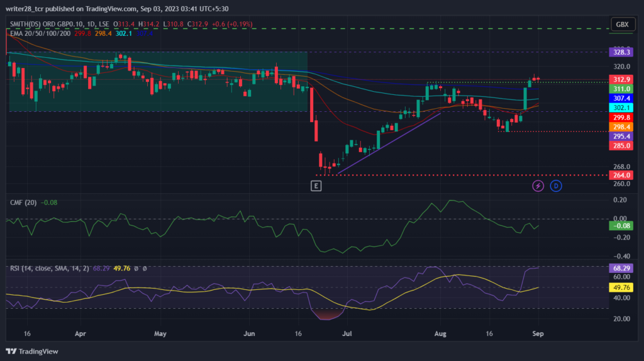Click the 'May' date on time axis
This screenshot has height=361, width=644.
(160, 333)
